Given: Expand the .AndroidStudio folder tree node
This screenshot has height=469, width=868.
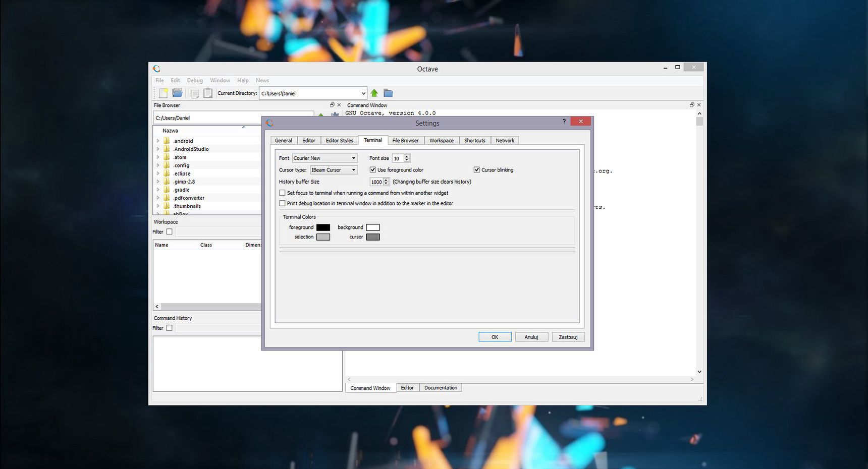Looking at the screenshot, I should [x=158, y=149].
